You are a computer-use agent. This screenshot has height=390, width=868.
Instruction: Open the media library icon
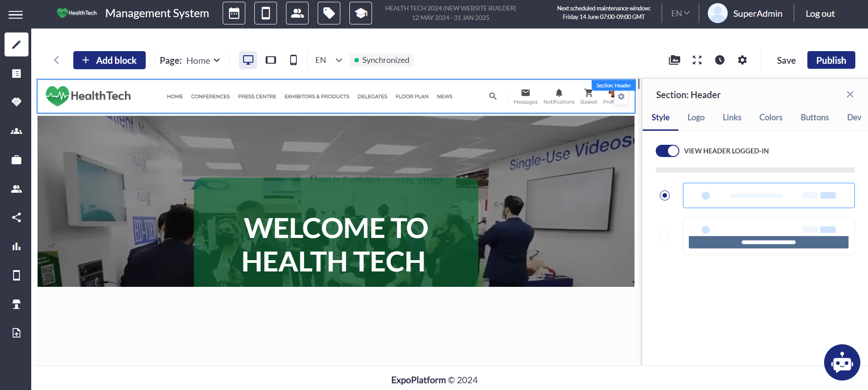click(674, 60)
